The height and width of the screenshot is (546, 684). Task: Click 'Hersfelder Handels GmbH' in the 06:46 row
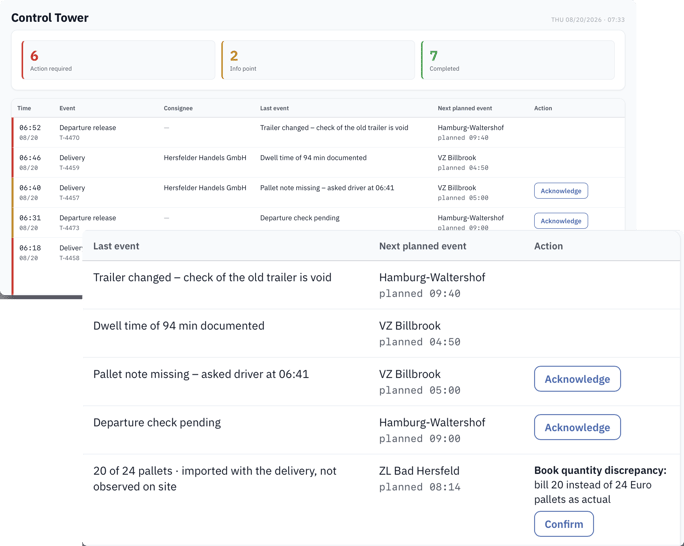tap(205, 158)
